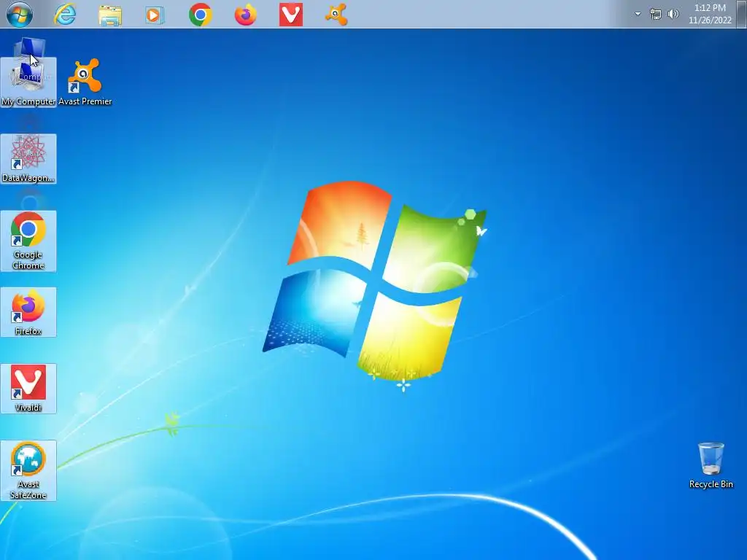Launch Firefox from the taskbar
Viewport: 747px width, 560px height.
245,15
